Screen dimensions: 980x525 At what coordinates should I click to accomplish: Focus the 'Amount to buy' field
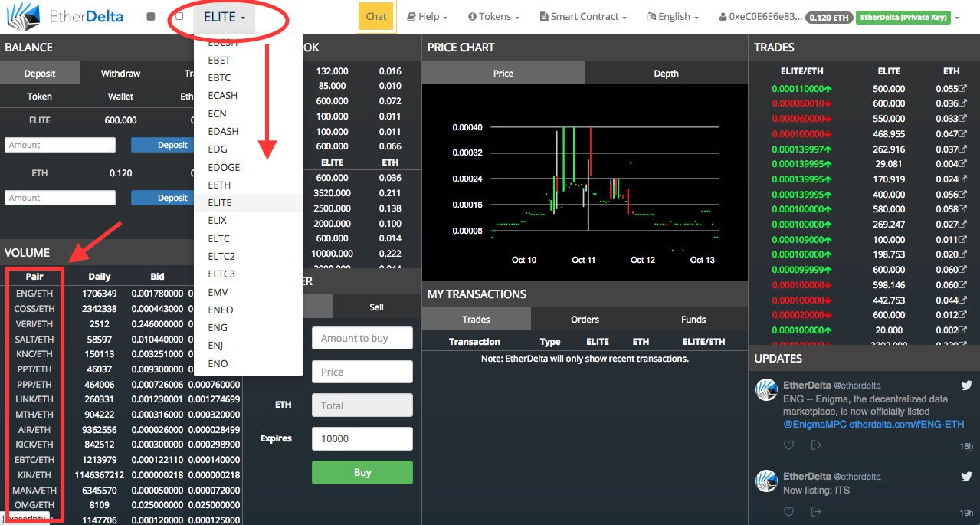coord(362,338)
